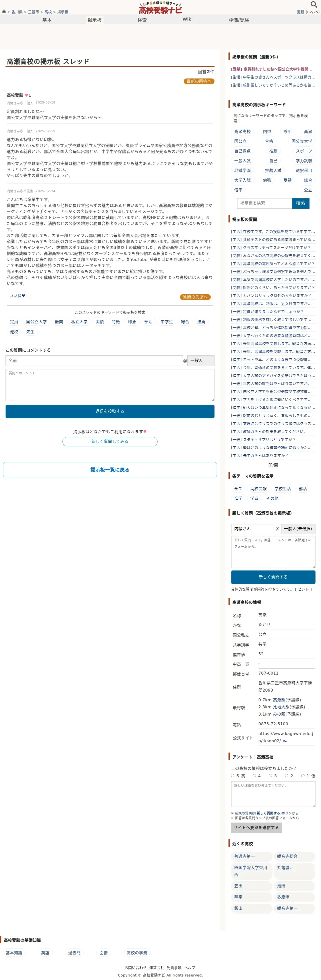Like the post with いいね heart
The height and width of the screenshot is (980, 321).
[17, 296]
